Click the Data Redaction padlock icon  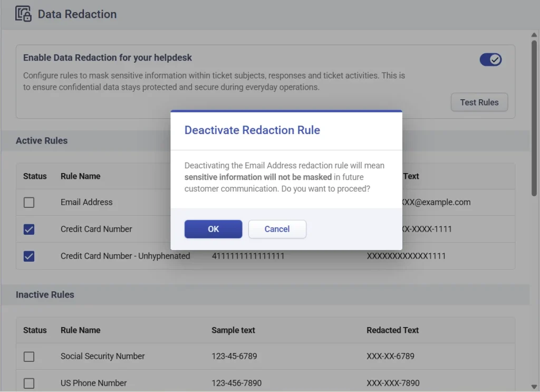pyautogui.click(x=22, y=14)
